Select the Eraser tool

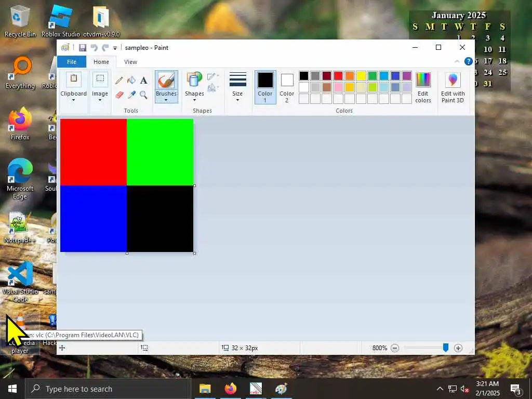(119, 95)
